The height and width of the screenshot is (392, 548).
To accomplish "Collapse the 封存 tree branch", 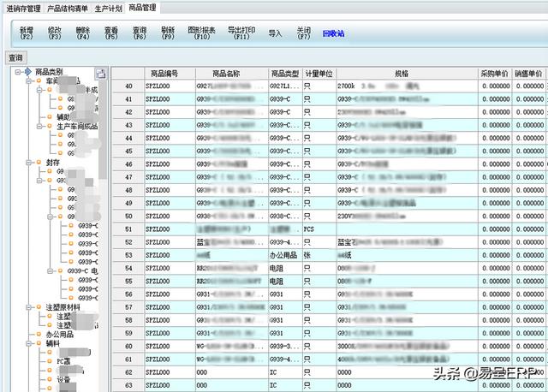I will (27, 162).
